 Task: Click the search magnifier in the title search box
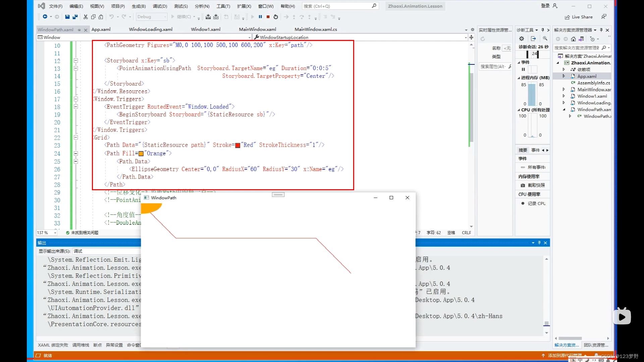click(374, 6)
